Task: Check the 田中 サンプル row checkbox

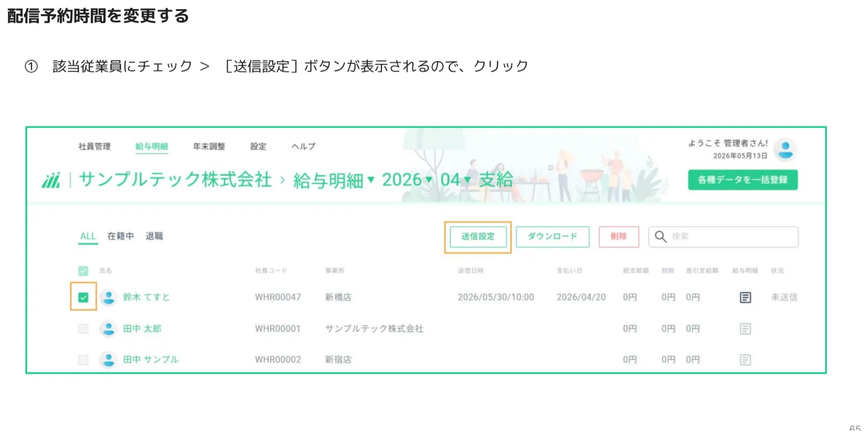Action: [83, 359]
